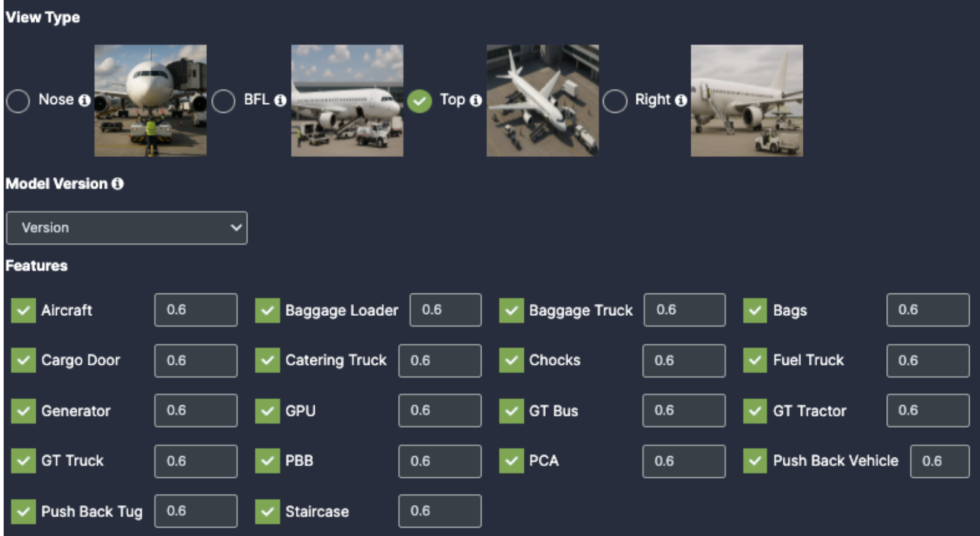Click info icon beside Right label

pos(681,100)
